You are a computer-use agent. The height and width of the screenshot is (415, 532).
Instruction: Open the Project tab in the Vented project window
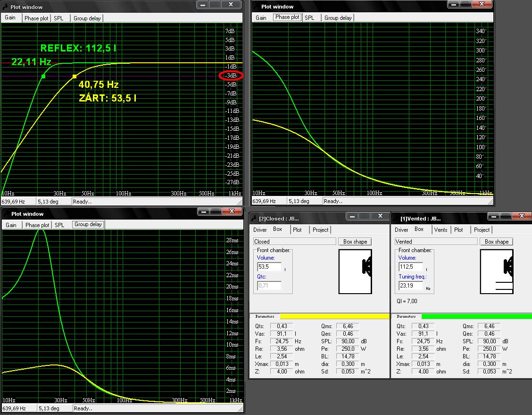tap(482, 230)
